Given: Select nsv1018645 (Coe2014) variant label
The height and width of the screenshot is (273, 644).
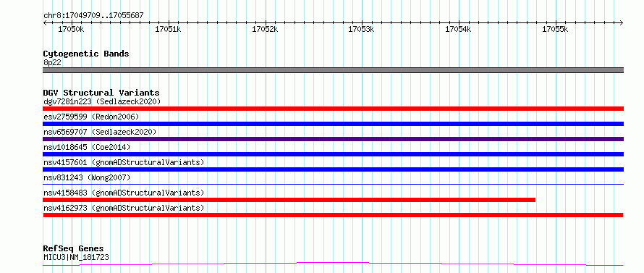Looking at the screenshot, I should [87, 147].
